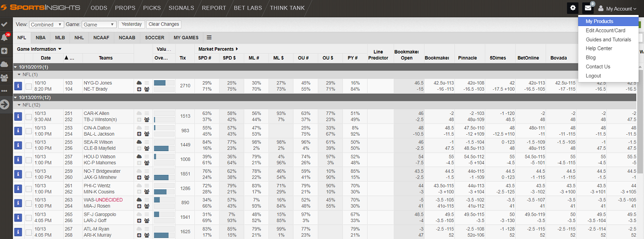Click the bell alerts icon in sidebar

(x=5, y=37)
